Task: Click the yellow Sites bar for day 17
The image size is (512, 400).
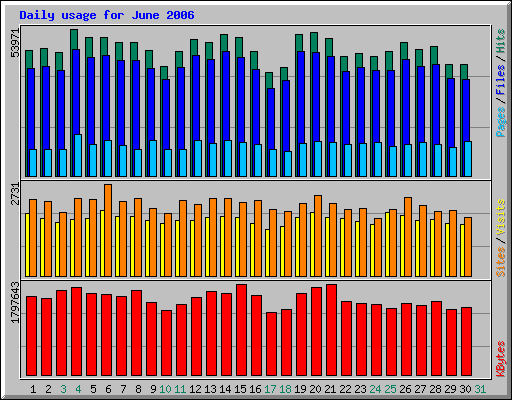Action: pos(267,253)
